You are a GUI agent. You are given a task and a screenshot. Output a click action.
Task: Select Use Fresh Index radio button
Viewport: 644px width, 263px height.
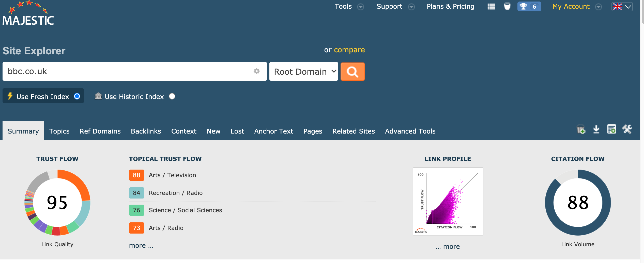77,96
